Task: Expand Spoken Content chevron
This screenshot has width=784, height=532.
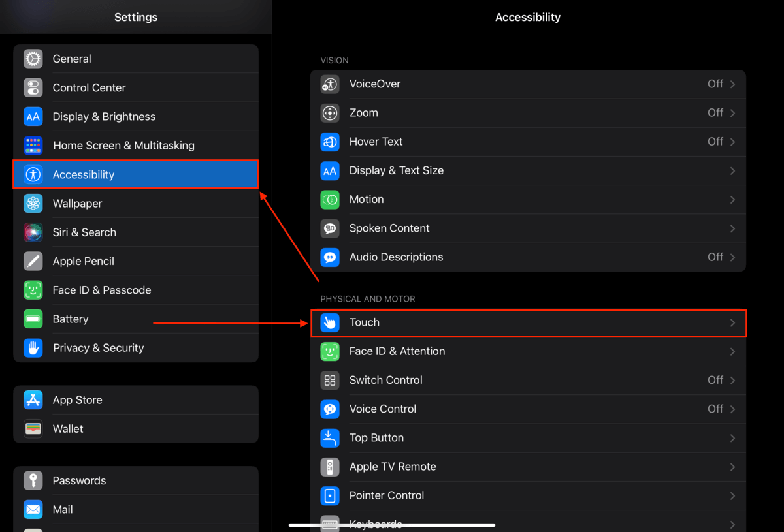Action: click(x=733, y=228)
